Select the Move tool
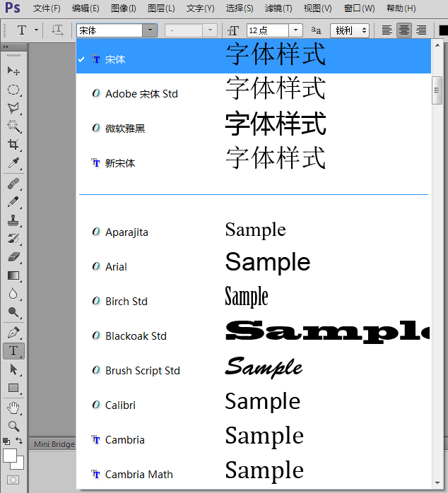This screenshot has width=448, height=493. pyautogui.click(x=13, y=71)
